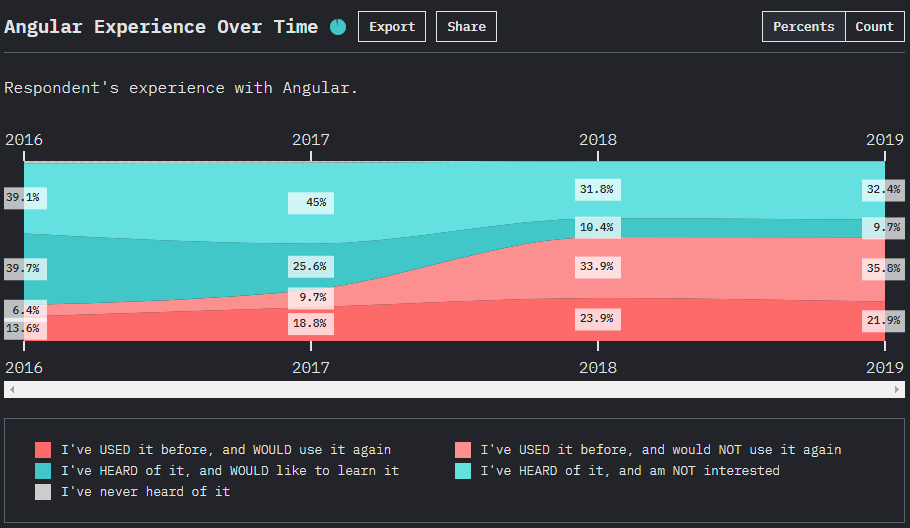Switch view to Count

click(x=875, y=27)
